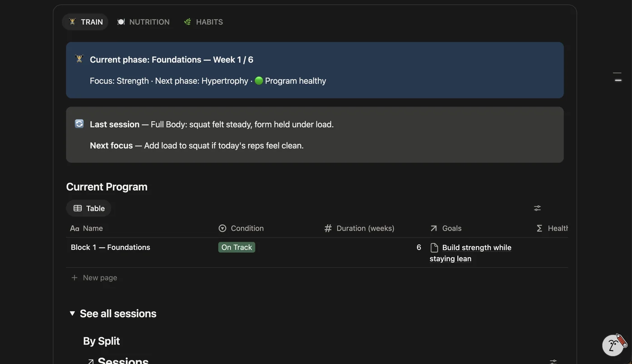632x364 pixels.
Task: Click the By Split heading
Action: pyautogui.click(x=102, y=341)
